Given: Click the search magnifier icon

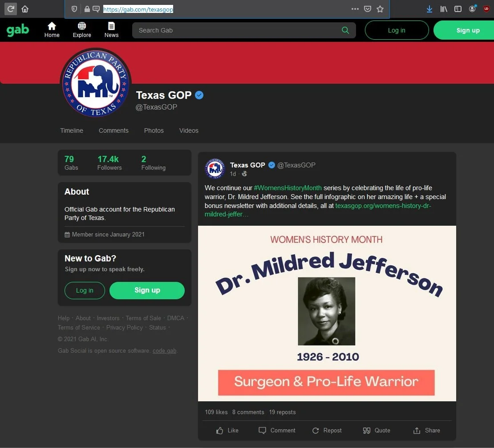Looking at the screenshot, I should (x=345, y=30).
